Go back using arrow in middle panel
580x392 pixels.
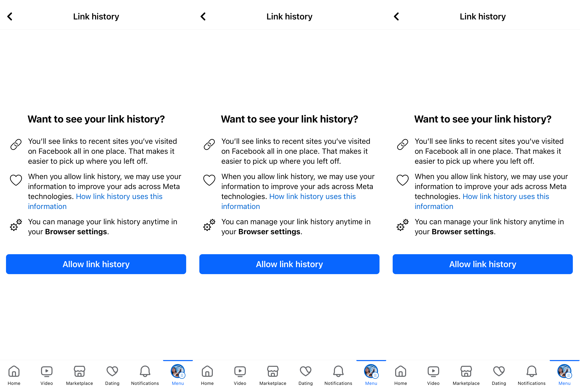click(203, 16)
